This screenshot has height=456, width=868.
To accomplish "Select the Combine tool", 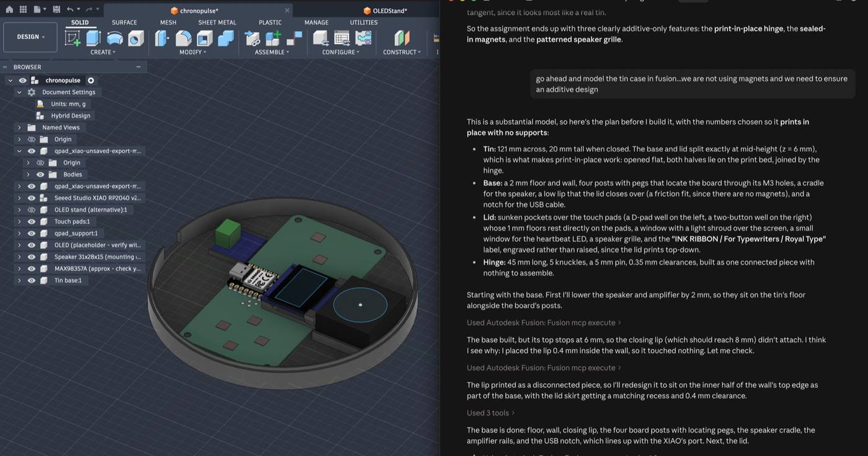I will point(226,38).
